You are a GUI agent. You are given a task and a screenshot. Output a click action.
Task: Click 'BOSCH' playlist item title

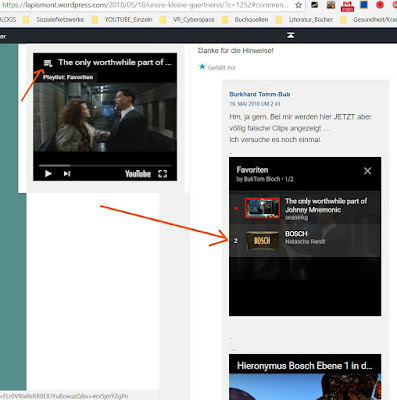pyautogui.click(x=296, y=234)
